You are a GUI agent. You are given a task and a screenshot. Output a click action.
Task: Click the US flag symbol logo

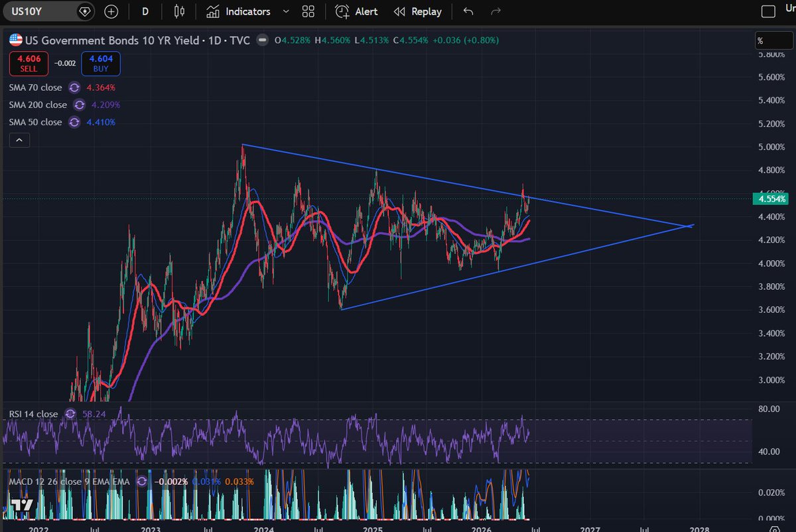pyautogui.click(x=15, y=40)
